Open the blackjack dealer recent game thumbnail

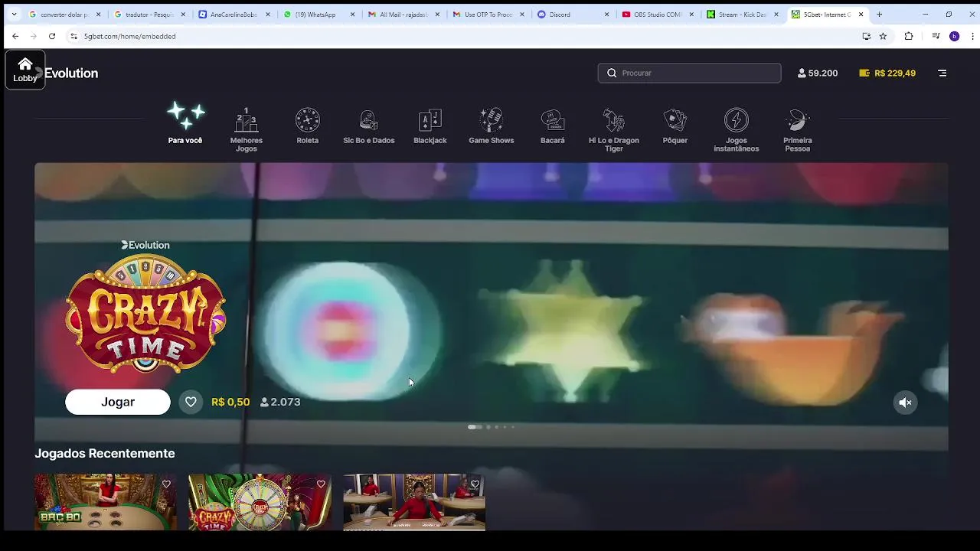point(414,502)
